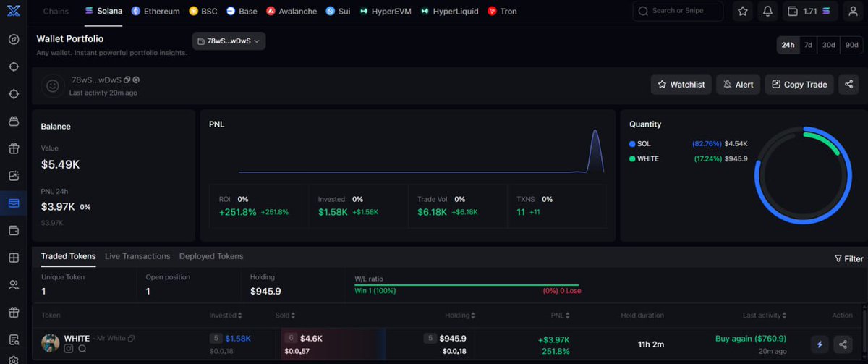Viewport: 868px width, 364px height.
Task: Click the lightning quick-buy icon for WHITE
Action: (x=820, y=344)
